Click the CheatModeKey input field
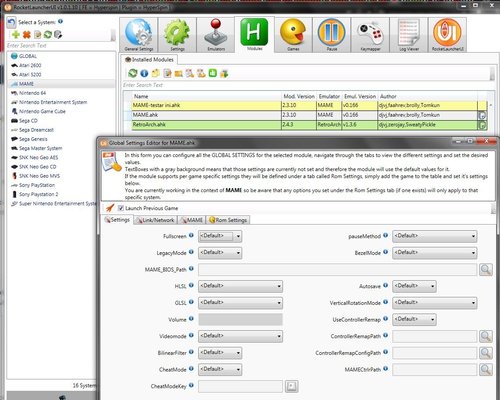The height and width of the screenshot is (400, 500). tap(240, 386)
